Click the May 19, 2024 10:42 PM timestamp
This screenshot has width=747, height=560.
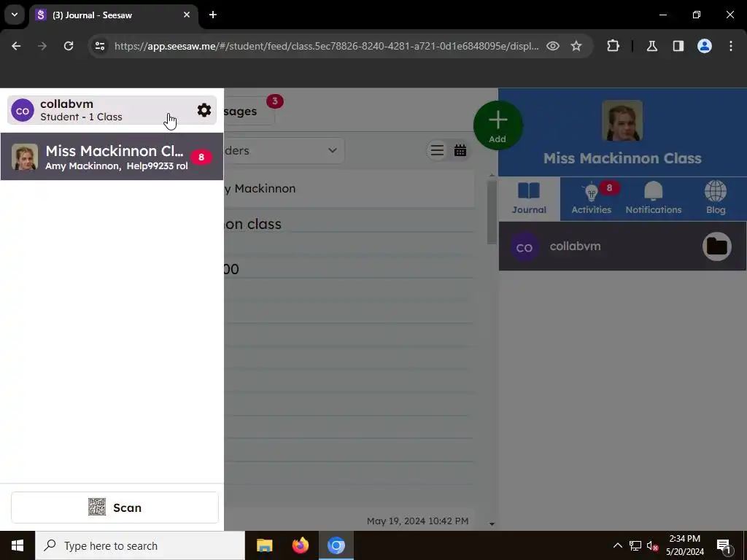(417, 521)
